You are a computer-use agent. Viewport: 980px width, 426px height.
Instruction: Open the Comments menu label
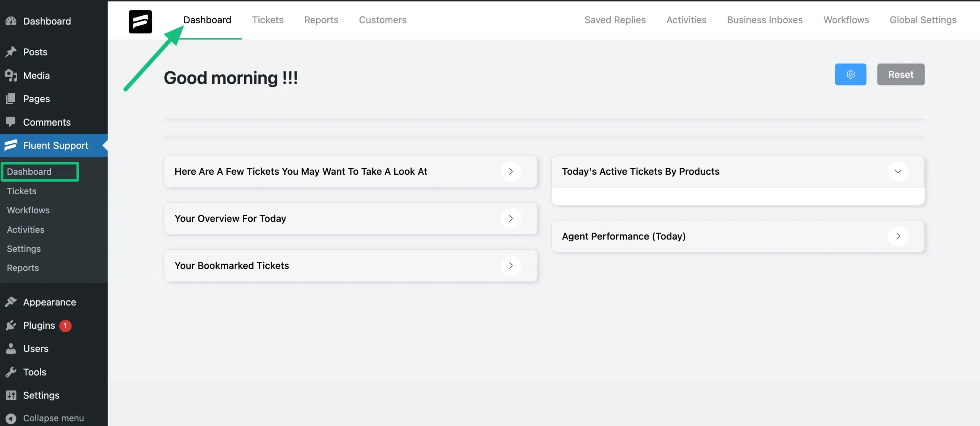pyautogui.click(x=47, y=122)
